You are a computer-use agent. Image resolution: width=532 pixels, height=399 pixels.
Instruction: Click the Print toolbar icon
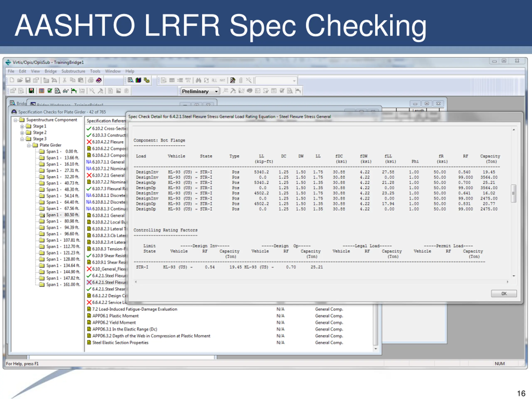click(91, 80)
